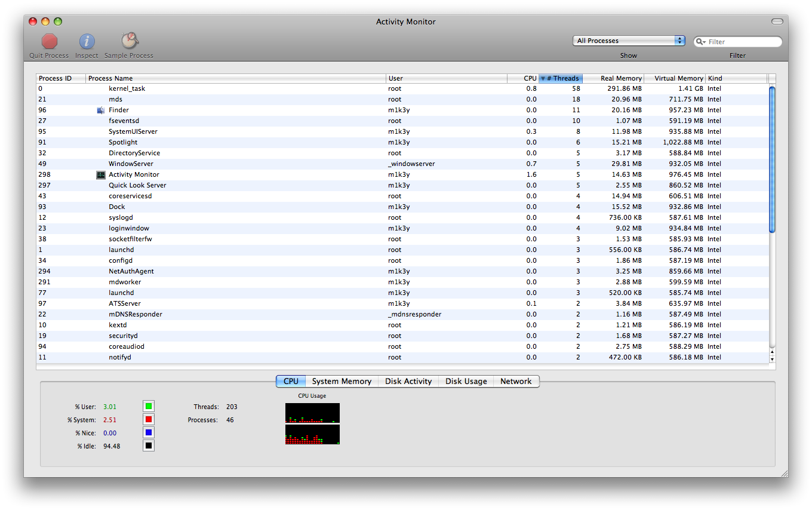
Task: Click the % Idle value 94.48
Action: (x=112, y=446)
